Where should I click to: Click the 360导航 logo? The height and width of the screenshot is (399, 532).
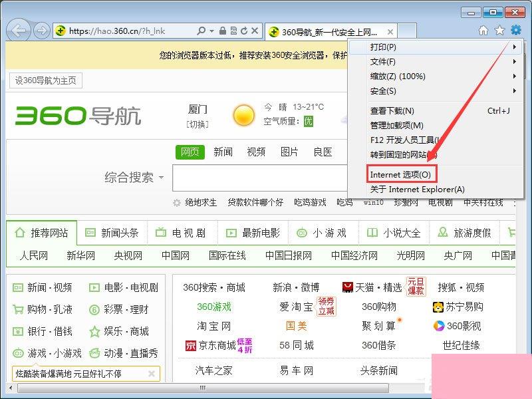pos(78,116)
